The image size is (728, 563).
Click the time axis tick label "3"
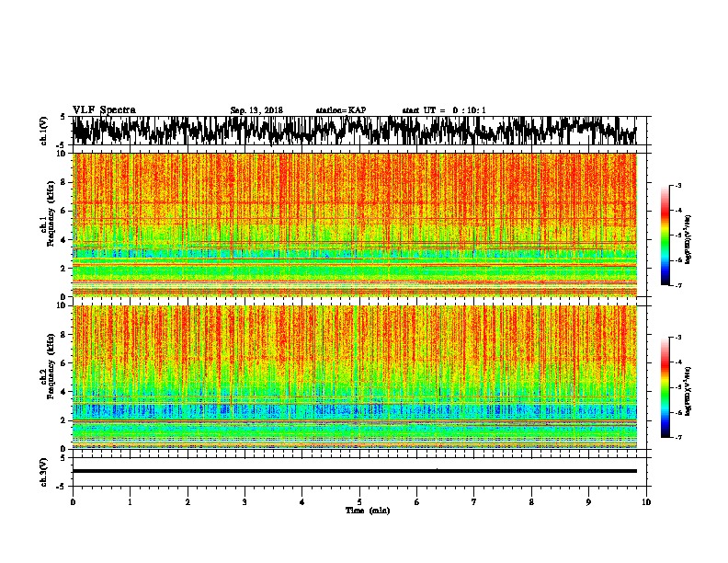pos(245,502)
